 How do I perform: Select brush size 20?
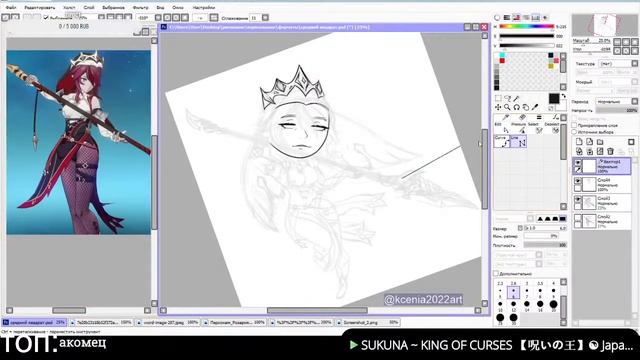553,306
